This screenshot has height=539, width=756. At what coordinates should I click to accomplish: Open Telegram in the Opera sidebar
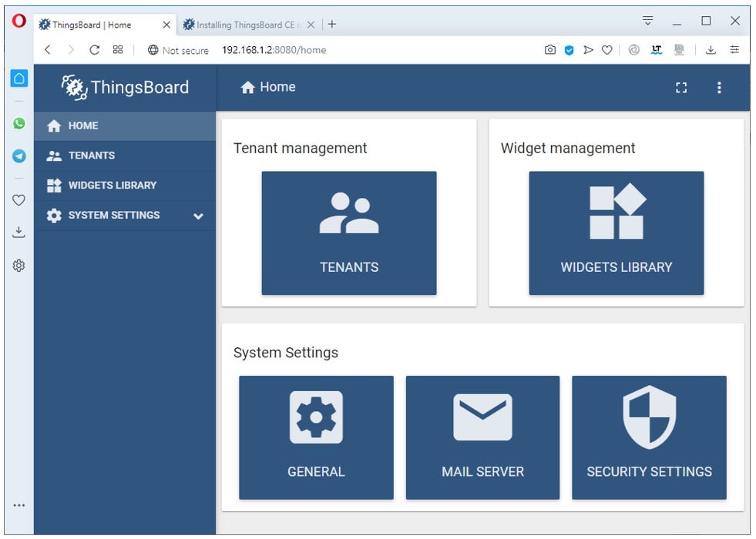click(18, 156)
